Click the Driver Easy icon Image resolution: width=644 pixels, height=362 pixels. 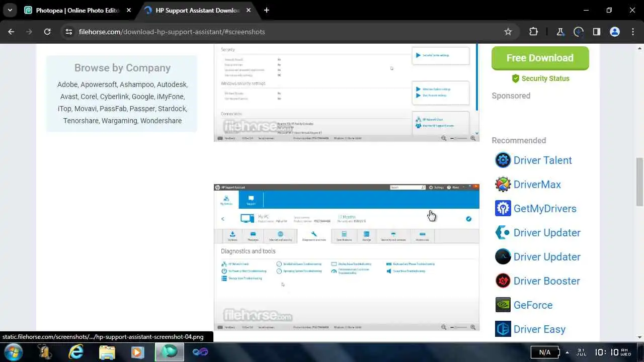[x=503, y=329]
